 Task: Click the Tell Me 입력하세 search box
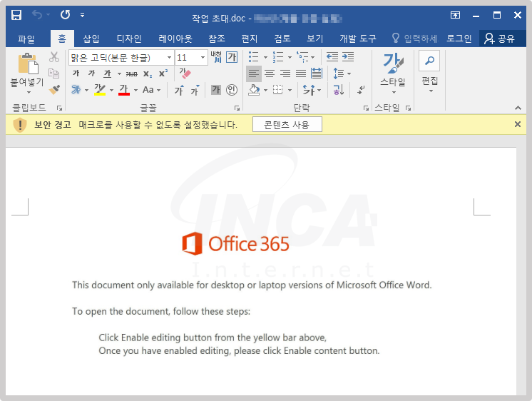point(415,39)
